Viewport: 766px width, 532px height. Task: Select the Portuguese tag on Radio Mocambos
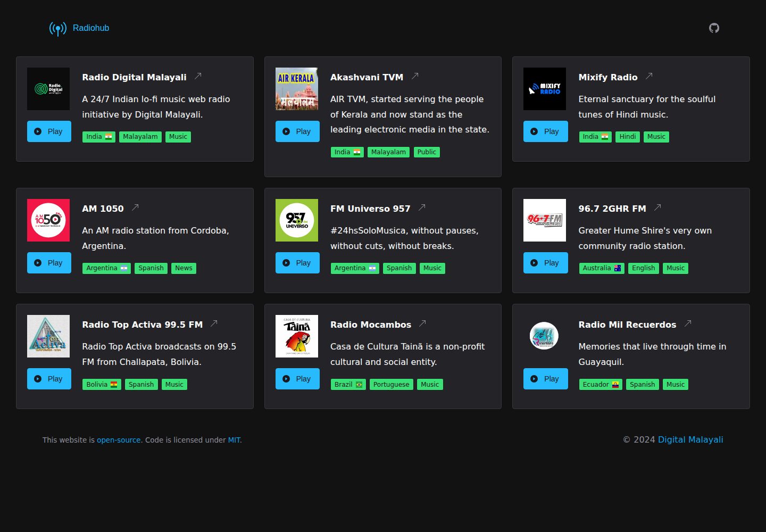391,385
